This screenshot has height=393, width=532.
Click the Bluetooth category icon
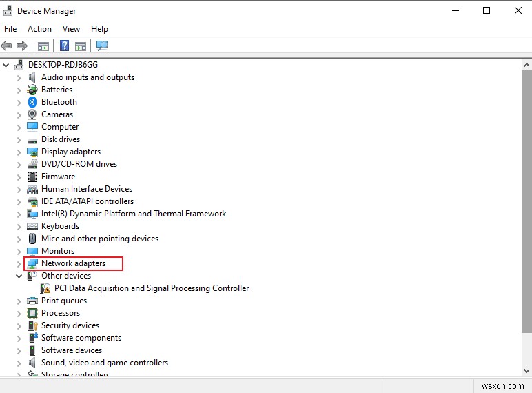pyautogui.click(x=32, y=102)
